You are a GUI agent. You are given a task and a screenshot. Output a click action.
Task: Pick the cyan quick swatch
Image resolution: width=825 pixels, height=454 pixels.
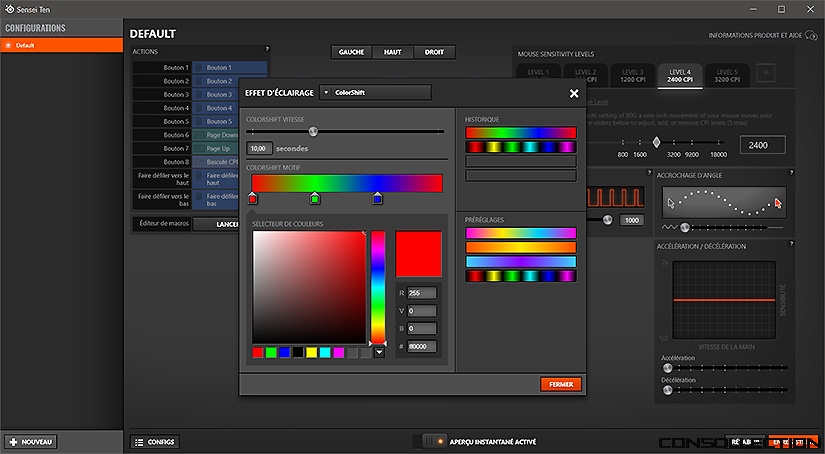click(x=325, y=352)
